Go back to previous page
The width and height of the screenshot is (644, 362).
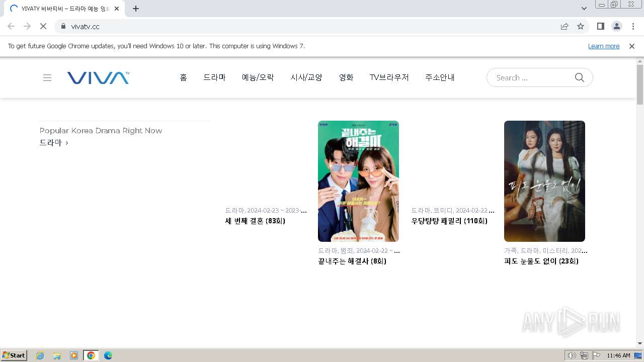pos(11,26)
